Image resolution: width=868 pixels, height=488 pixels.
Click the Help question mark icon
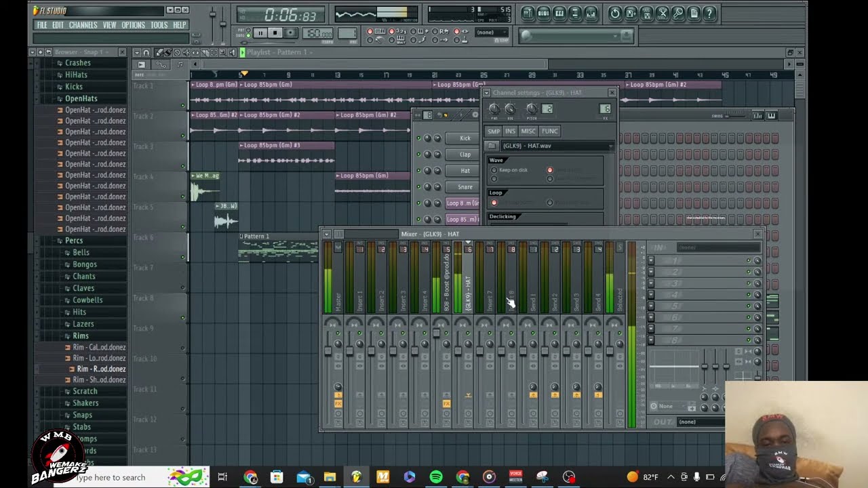(709, 14)
